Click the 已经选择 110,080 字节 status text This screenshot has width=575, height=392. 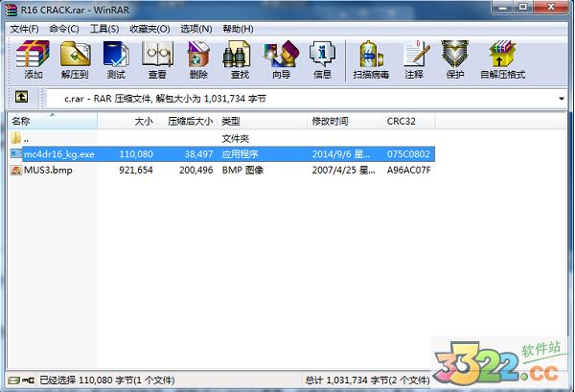(x=107, y=380)
